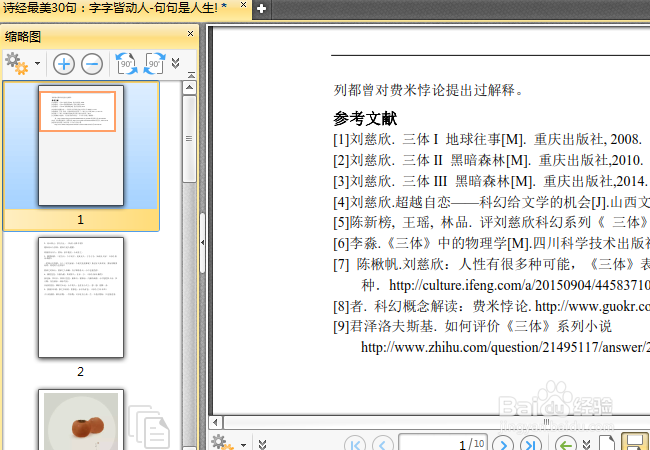Expand more navigation options chevron
This screenshot has height=450, width=650.
(586, 445)
